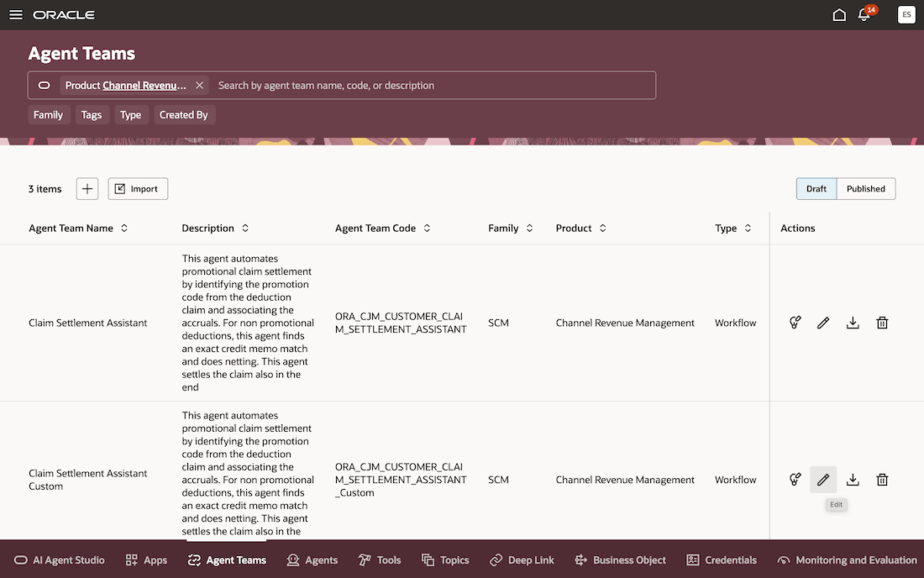This screenshot has width=924, height=578.
Task: Click the search bar AI icon
Action: (x=45, y=86)
